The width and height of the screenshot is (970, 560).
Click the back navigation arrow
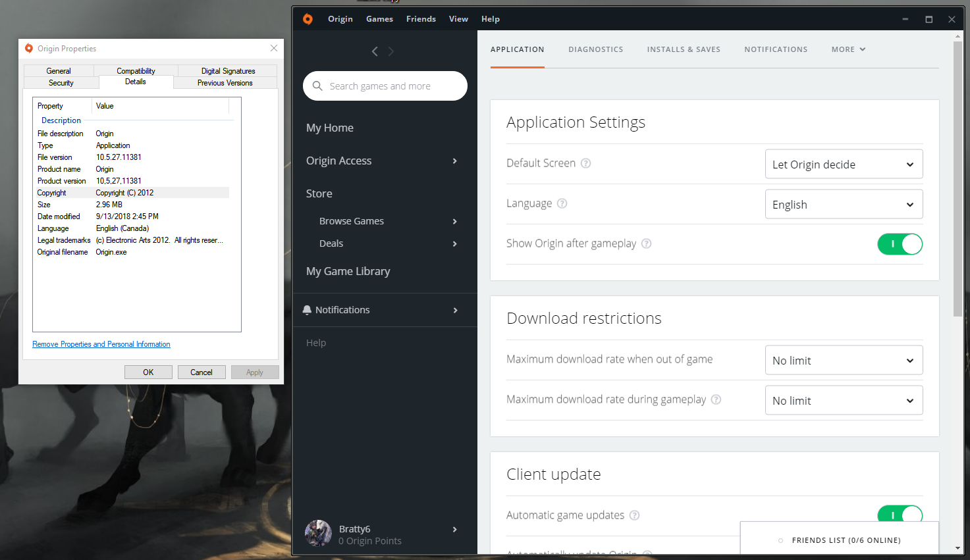pyautogui.click(x=375, y=51)
